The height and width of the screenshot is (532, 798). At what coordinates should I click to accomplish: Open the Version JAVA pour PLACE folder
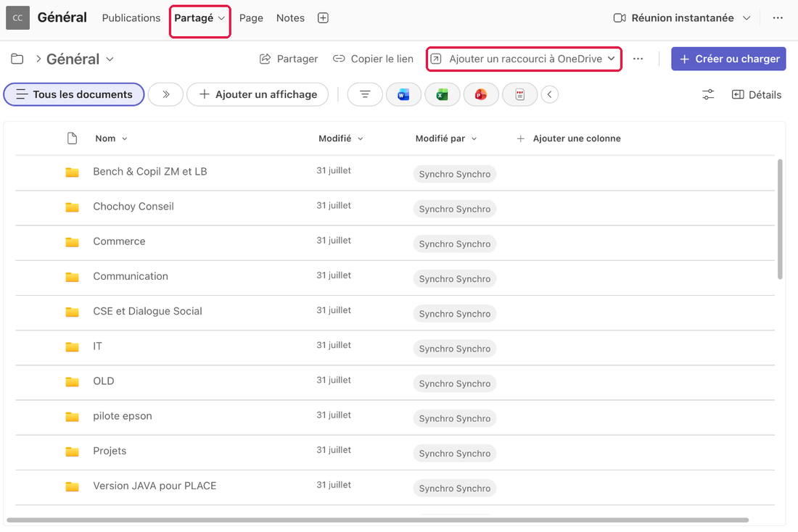click(x=155, y=486)
